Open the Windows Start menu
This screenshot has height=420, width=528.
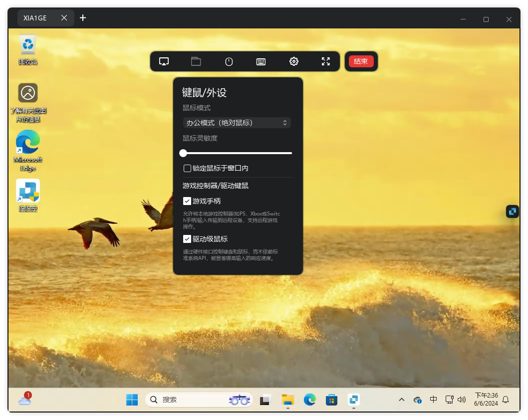coord(132,400)
